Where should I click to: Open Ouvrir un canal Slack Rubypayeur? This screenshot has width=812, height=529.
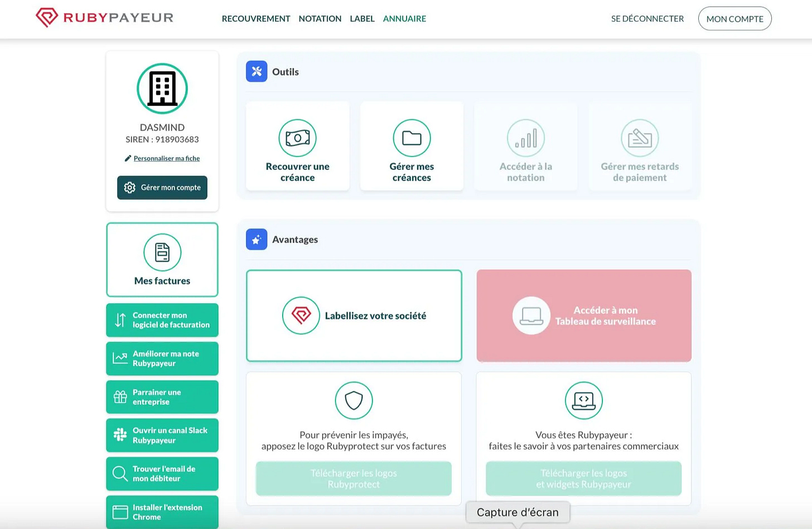(162, 435)
